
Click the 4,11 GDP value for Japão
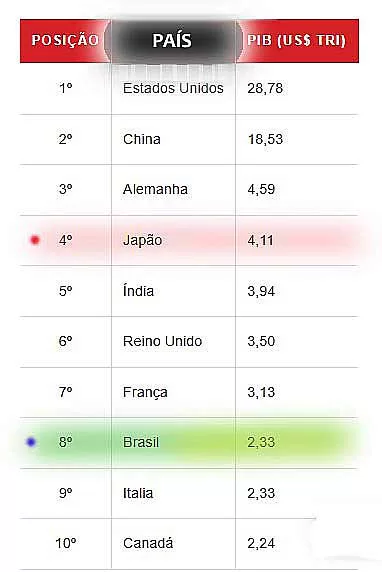click(x=260, y=240)
